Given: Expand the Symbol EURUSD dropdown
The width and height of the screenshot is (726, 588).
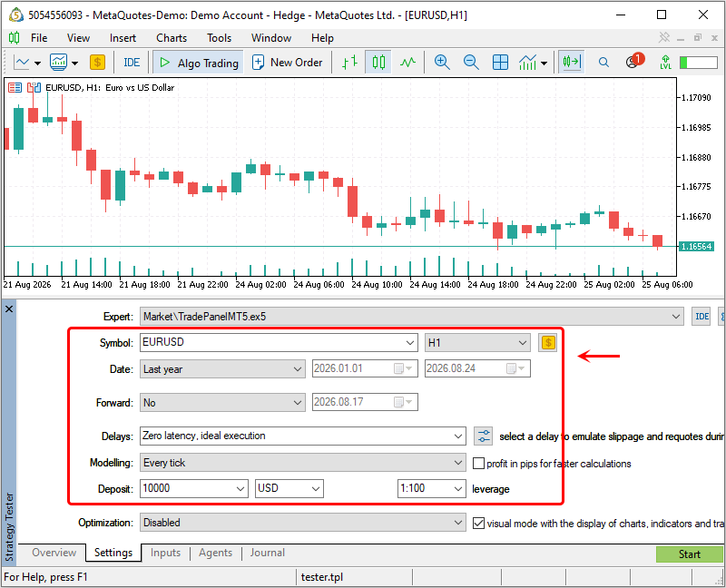Looking at the screenshot, I should [410, 343].
